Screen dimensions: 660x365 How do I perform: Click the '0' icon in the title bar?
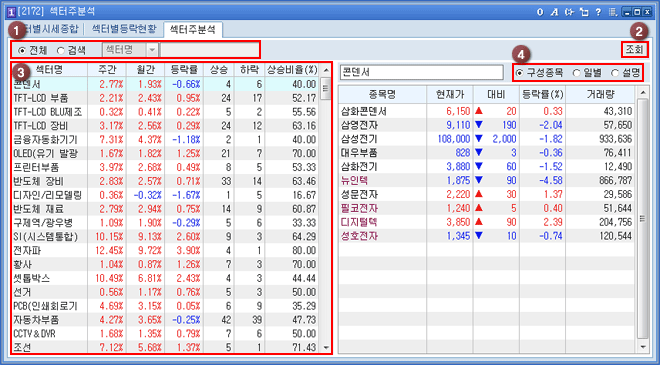(540, 12)
